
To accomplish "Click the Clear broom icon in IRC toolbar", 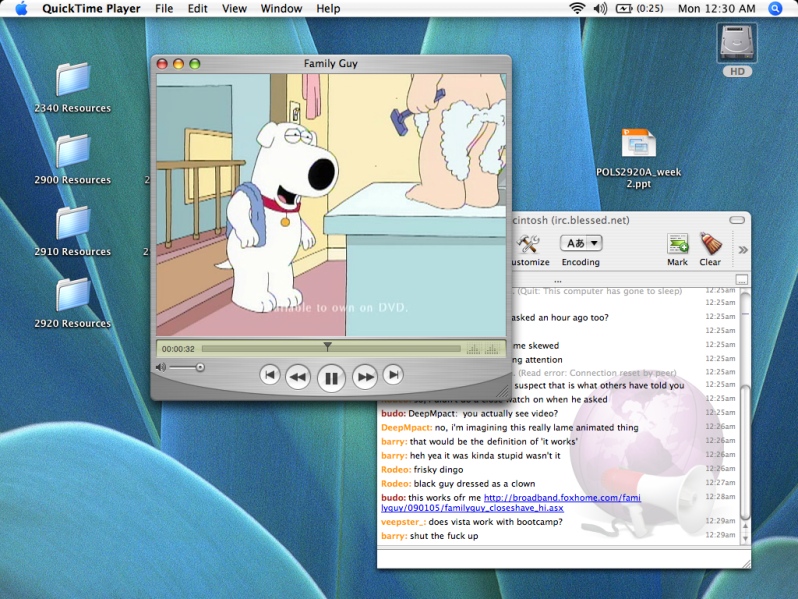I will [710, 250].
